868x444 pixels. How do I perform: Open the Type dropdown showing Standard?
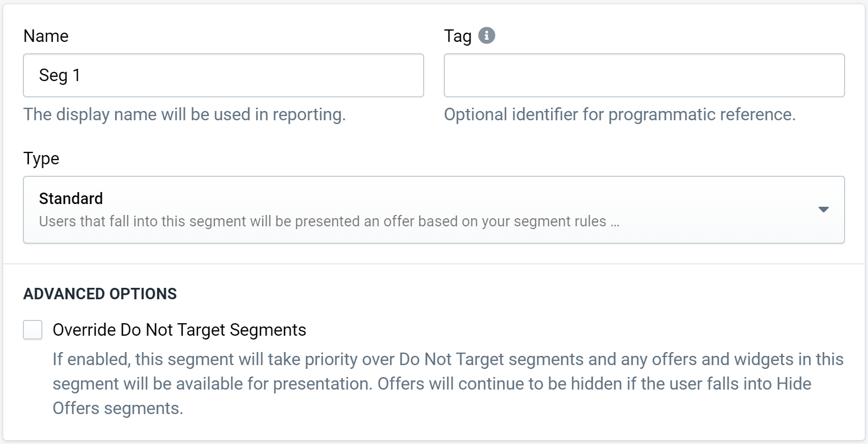434,209
